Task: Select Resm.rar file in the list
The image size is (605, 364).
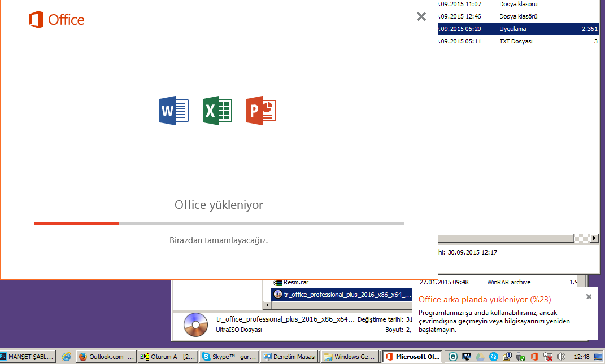Action: pyautogui.click(x=295, y=282)
